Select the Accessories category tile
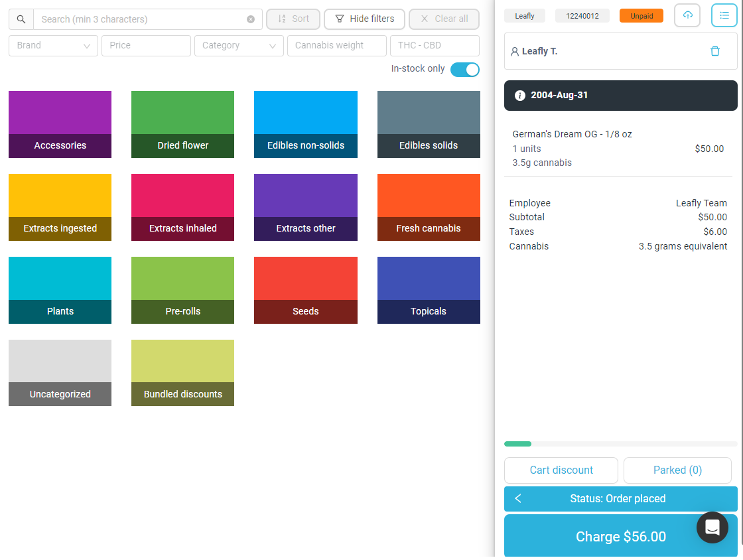 pos(60,125)
